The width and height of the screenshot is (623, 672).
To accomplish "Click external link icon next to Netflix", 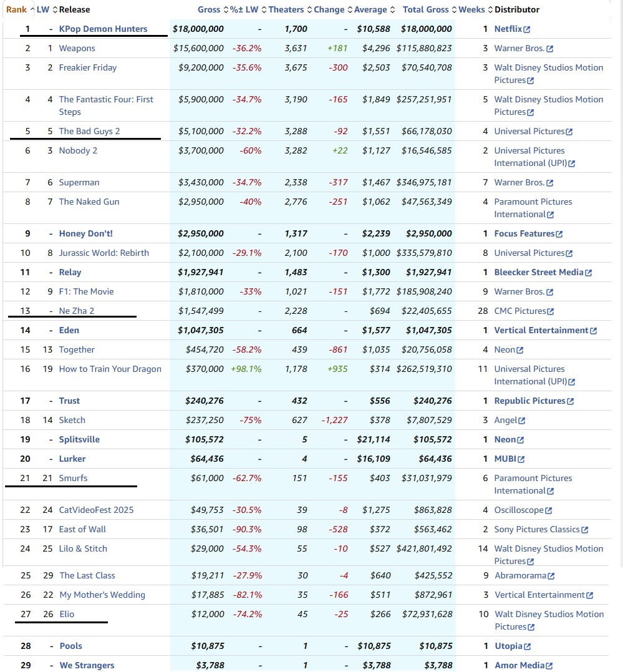I will click(527, 29).
